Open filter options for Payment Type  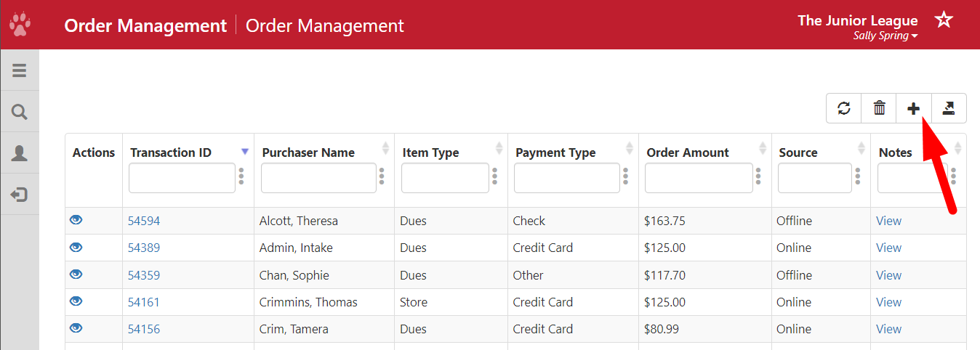pyautogui.click(x=625, y=176)
